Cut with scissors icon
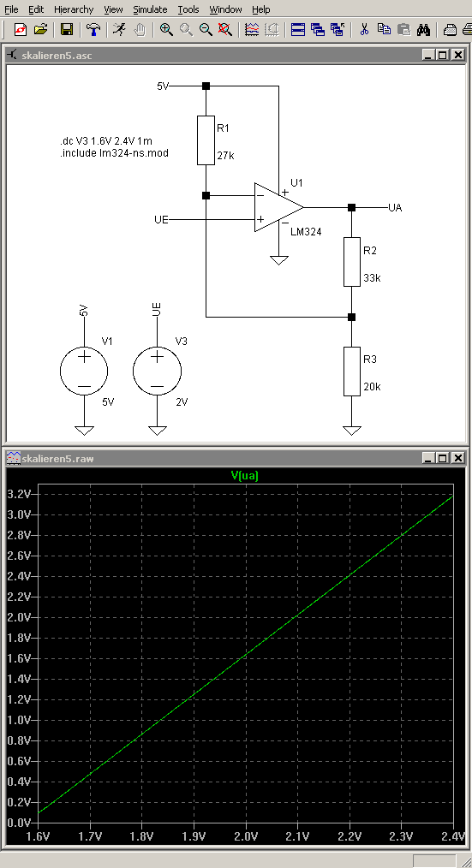This screenshot has height=868, width=472. click(x=364, y=29)
